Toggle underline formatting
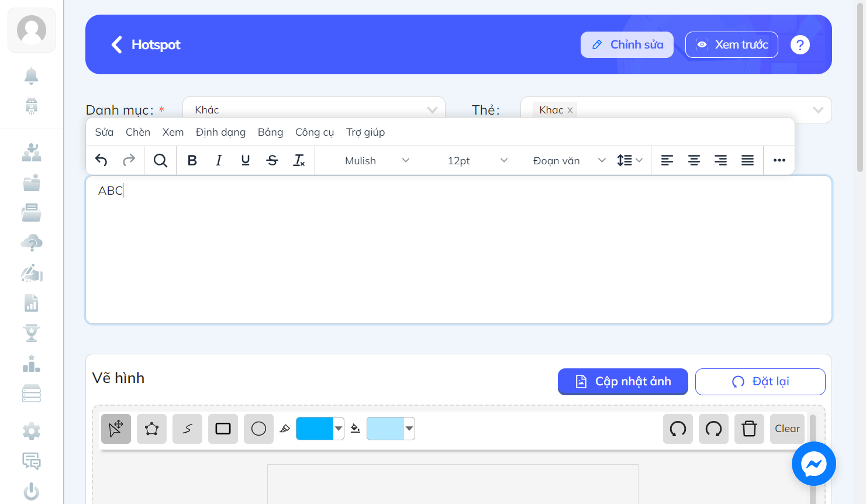The width and height of the screenshot is (866, 504). coord(246,160)
